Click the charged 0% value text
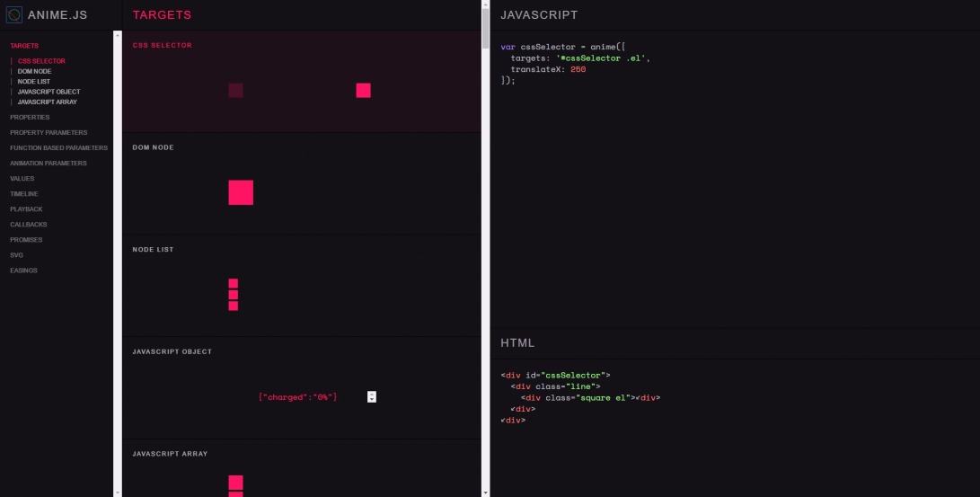Screen dimensions: 980x497 297,397
